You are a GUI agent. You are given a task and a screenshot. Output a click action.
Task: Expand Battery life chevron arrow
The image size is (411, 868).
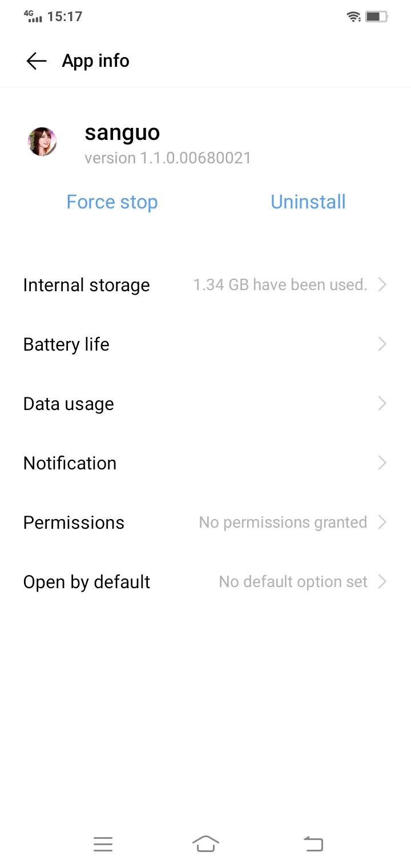pyautogui.click(x=382, y=344)
